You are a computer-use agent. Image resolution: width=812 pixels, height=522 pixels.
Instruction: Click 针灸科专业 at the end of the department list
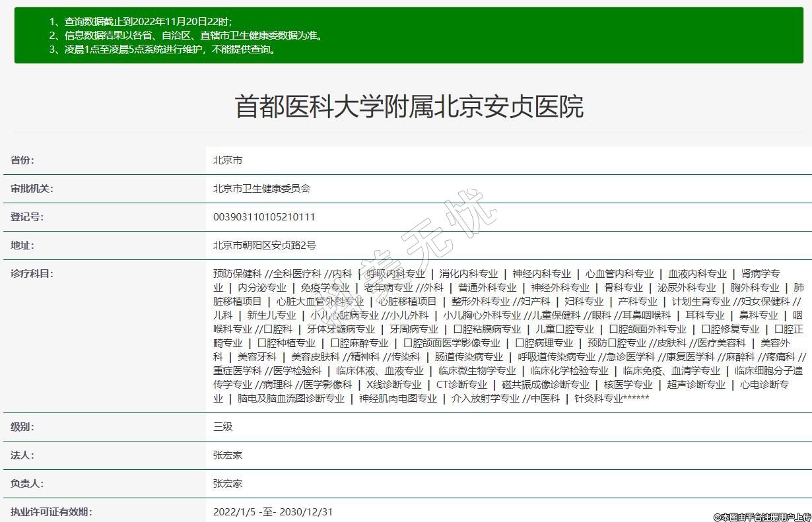tap(598, 399)
